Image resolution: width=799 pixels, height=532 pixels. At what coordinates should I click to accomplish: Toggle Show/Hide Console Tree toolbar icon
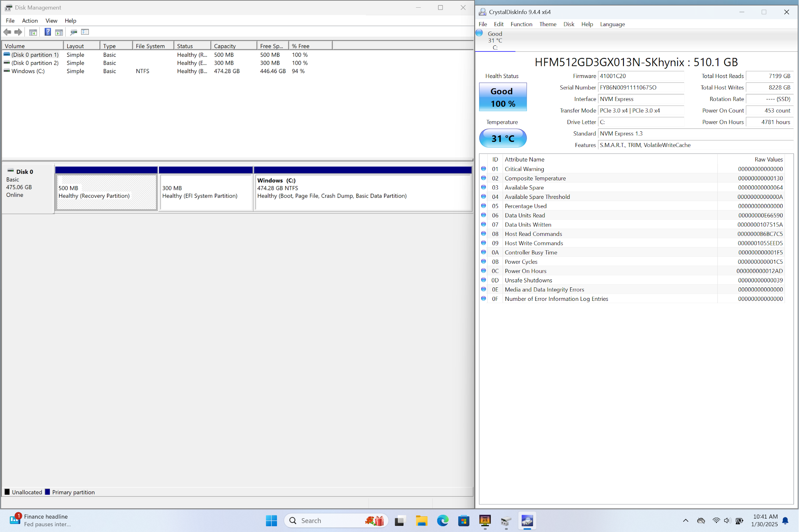tap(33, 32)
